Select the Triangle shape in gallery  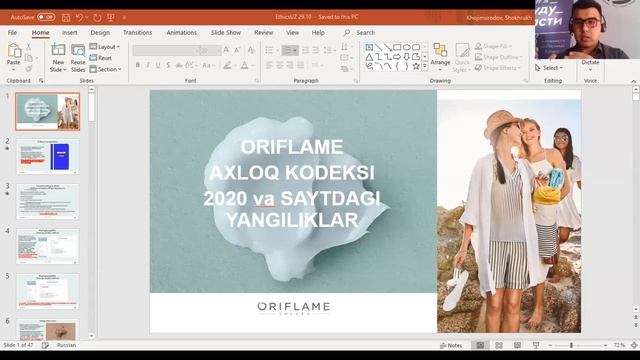tap(369, 57)
